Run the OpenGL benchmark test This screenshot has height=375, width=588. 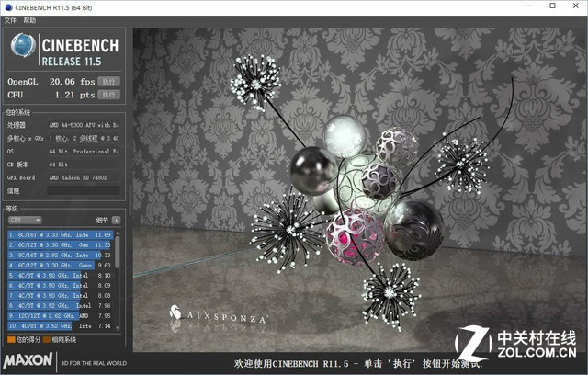point(109,81)
